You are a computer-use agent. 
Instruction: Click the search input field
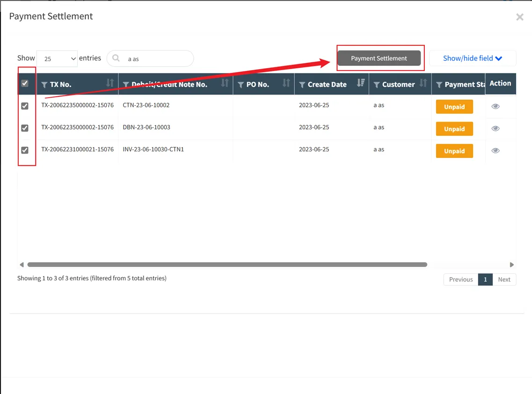pos(157,59)
